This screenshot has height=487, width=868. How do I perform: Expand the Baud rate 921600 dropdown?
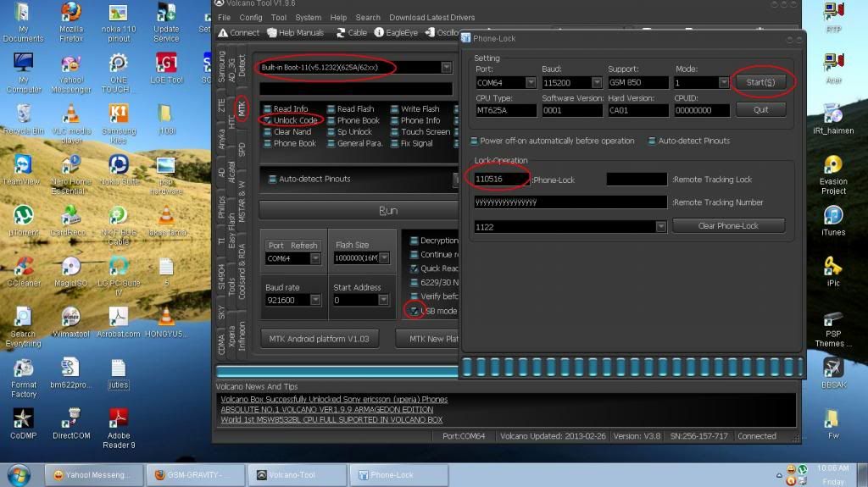(x=315, y=300)
